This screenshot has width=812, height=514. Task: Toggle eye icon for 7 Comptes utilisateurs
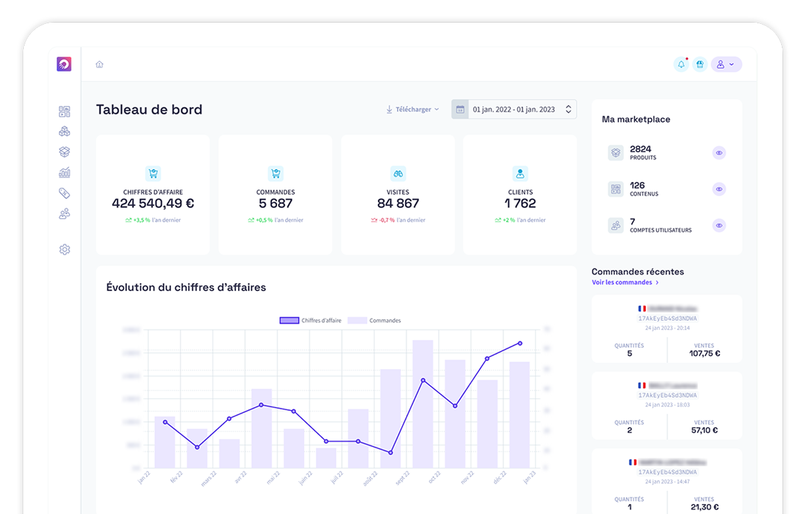[719, 226]
